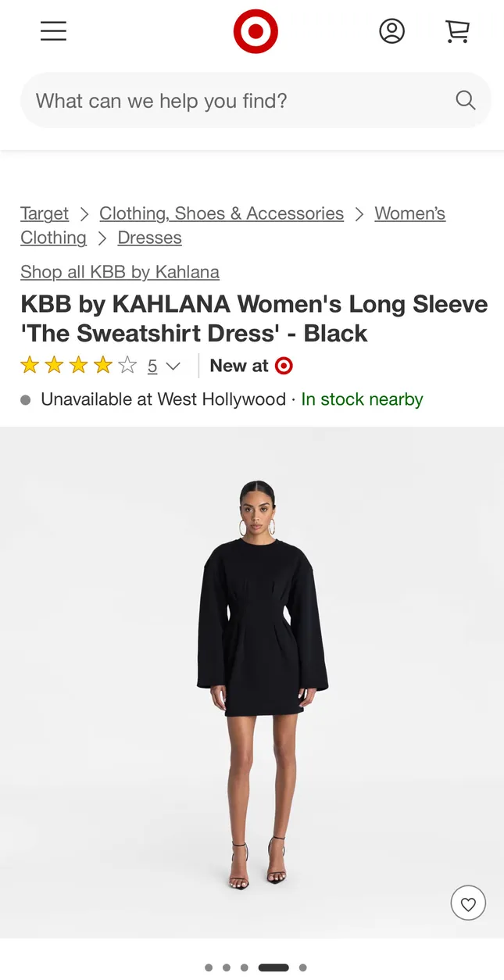Click the red Target logo beside New at
The height and width of the screenshot is (980, 504).
click(284, 366)
